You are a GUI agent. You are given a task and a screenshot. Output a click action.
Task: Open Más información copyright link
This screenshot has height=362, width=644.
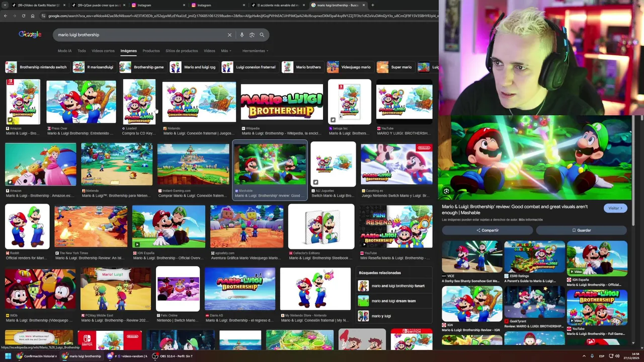click(x=530, y=220)
